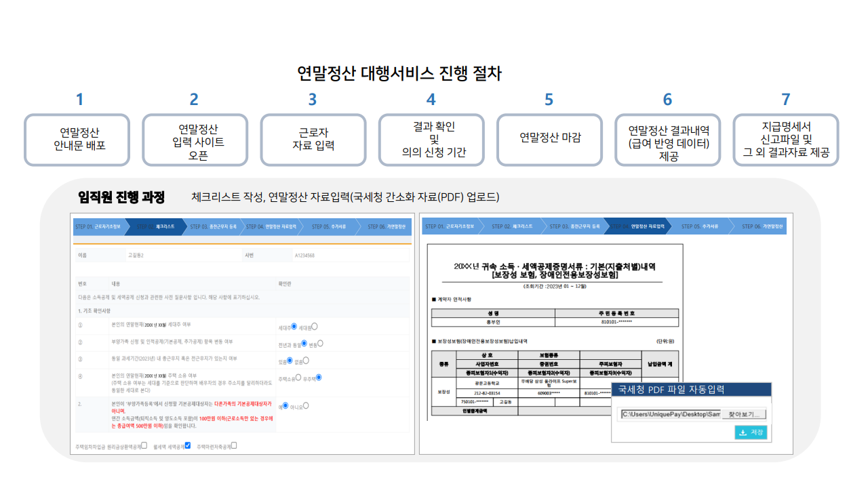Switch answer to 주택소유

point(298,378)
